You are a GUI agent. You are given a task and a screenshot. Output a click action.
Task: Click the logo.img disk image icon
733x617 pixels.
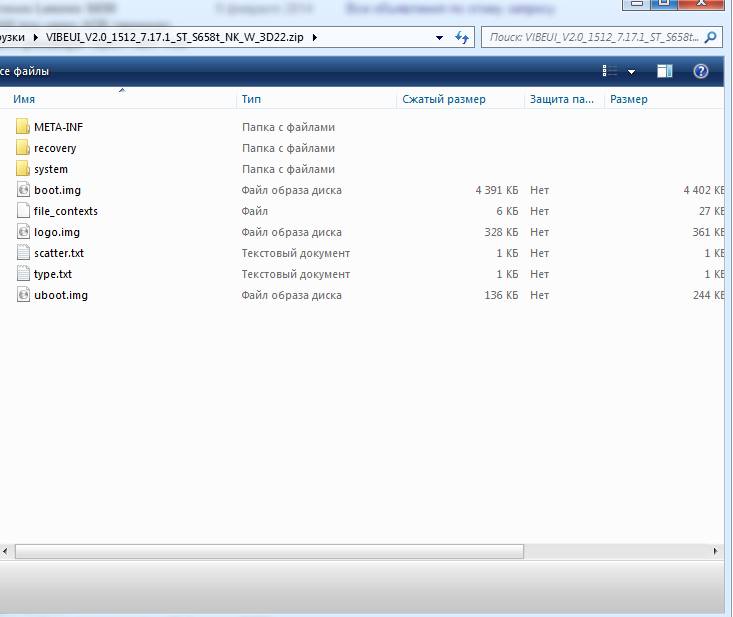(23, 231)
